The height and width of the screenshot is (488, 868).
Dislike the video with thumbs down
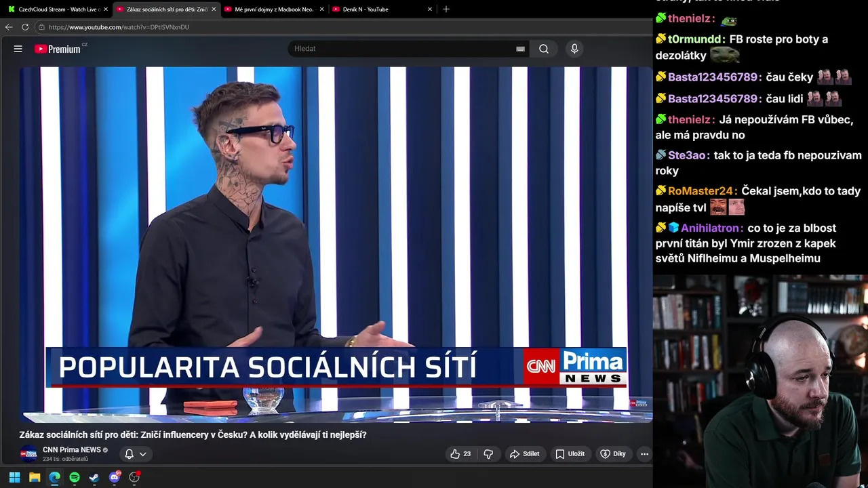(488, 454)
